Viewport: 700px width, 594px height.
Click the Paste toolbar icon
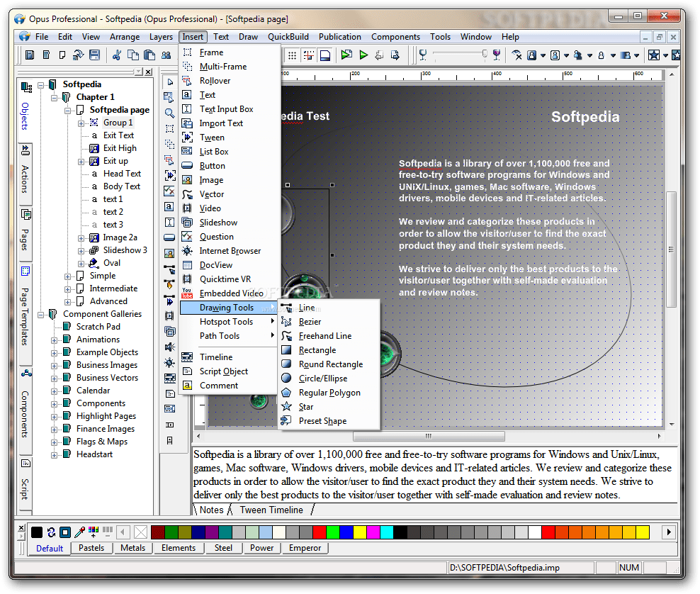coord(149,54)
